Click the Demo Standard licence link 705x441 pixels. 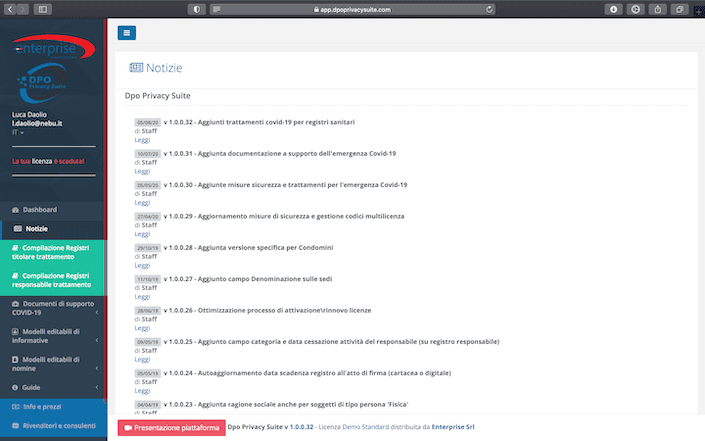(x=366, y=427)
